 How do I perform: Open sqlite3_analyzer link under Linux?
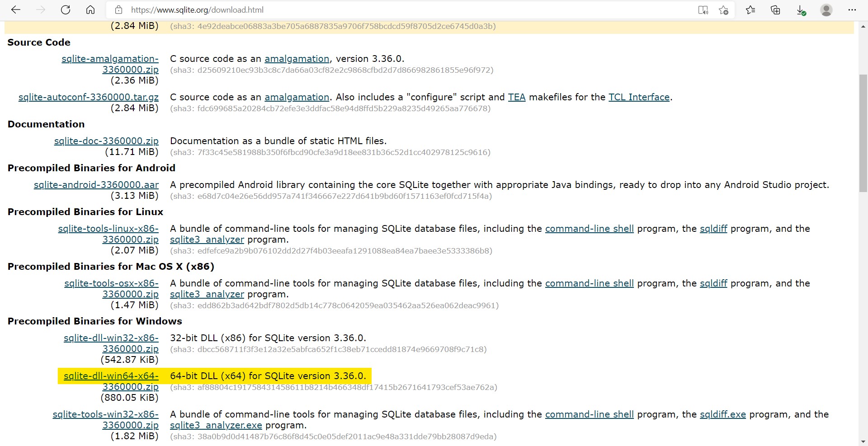click(x=207, y=239)
